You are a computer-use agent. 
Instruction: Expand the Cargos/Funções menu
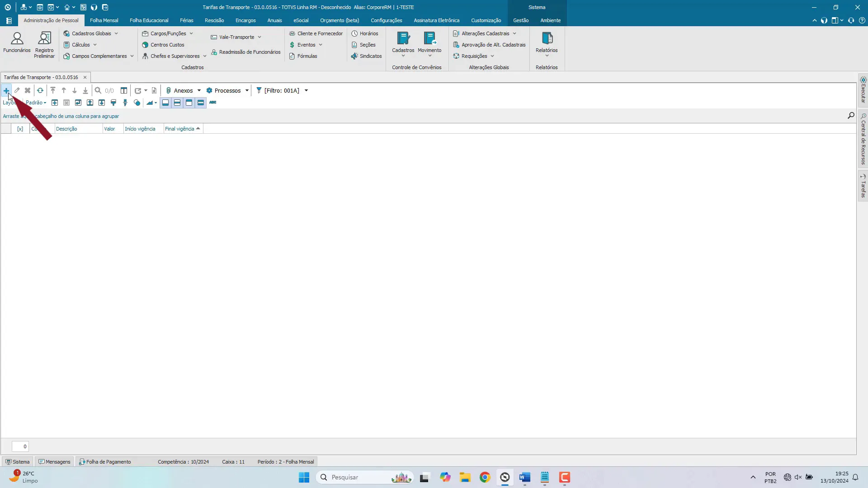point(167,33)
